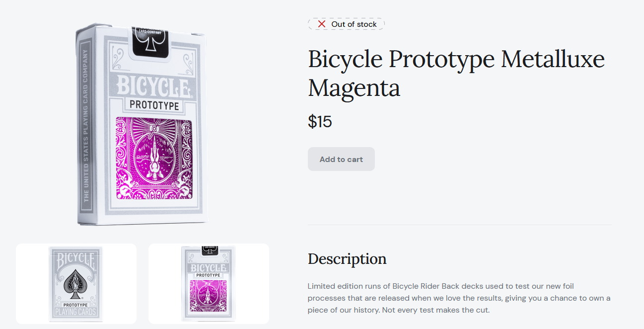Click the $15 price text
Viewport: 644px width, 329px height.
[x=320, y=121]
